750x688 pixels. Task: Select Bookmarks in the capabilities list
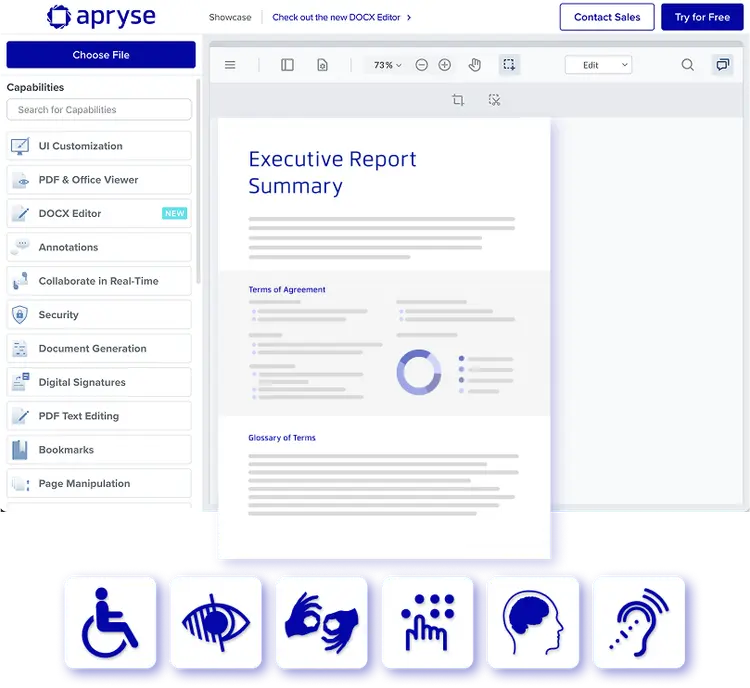click(99, 450)
